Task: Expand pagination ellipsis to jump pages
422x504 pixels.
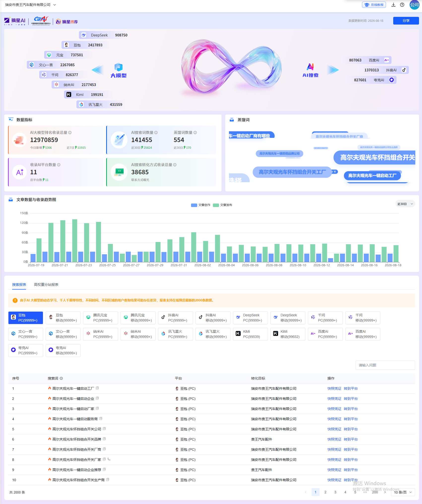Action: click(365, 492)
